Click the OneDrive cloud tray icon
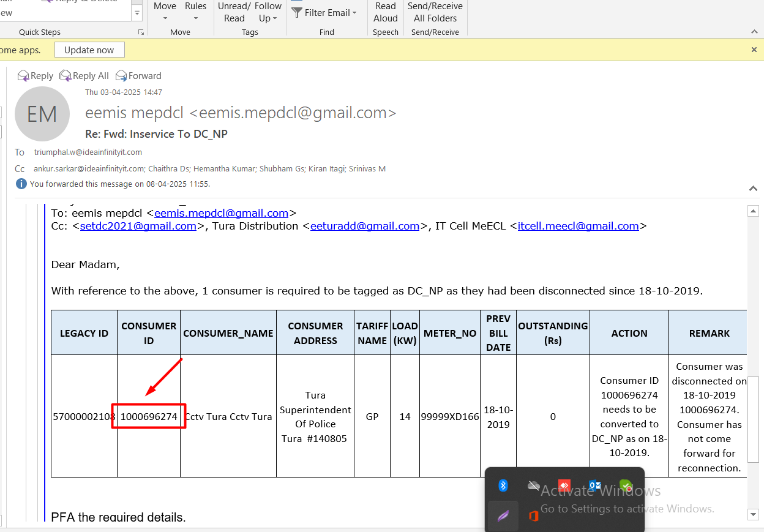764x532 pixels. click(x=533, y=485)
